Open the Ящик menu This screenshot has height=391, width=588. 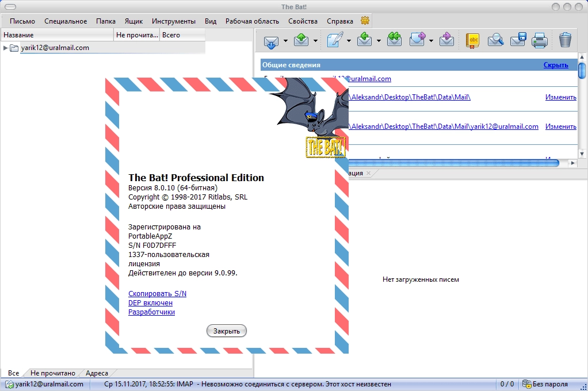click(133, 21)
